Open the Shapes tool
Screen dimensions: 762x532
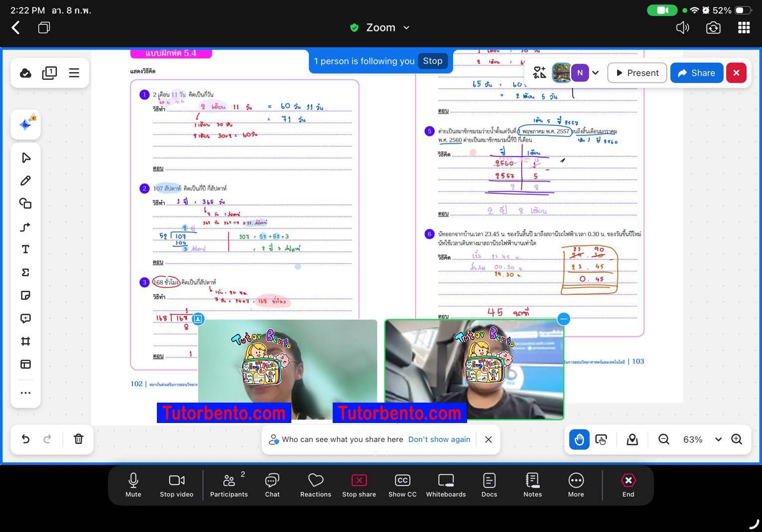point(25,203)
